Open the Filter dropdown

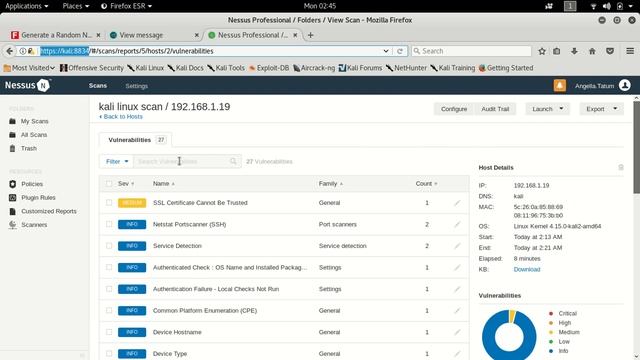point(117,162)
